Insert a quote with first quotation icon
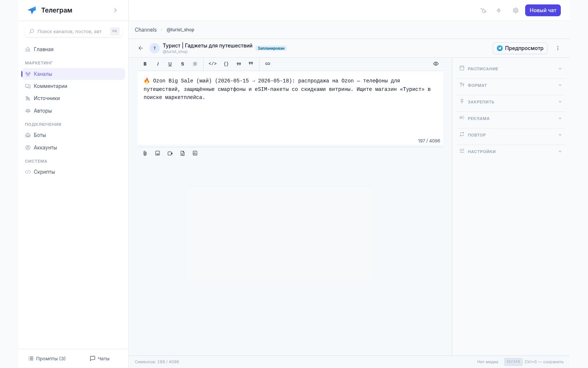 point(239,64)
